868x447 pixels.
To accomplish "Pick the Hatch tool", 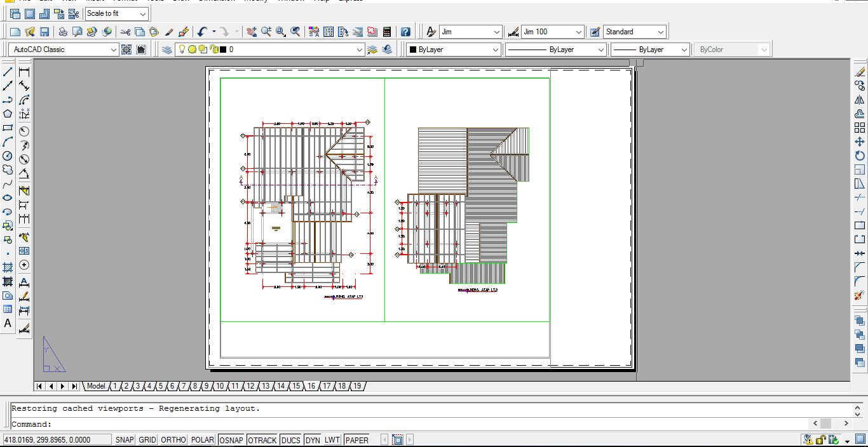I will (x=8, y=267).
